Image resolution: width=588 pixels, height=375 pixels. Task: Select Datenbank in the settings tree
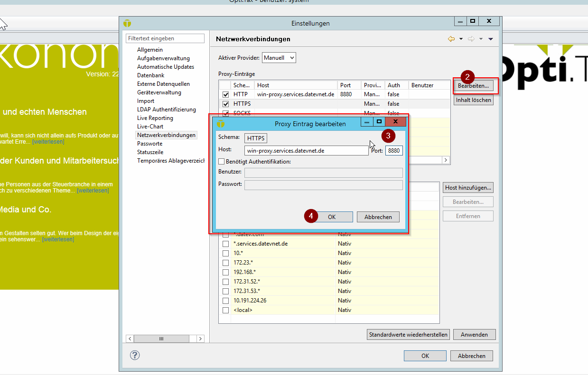[150, 75]
